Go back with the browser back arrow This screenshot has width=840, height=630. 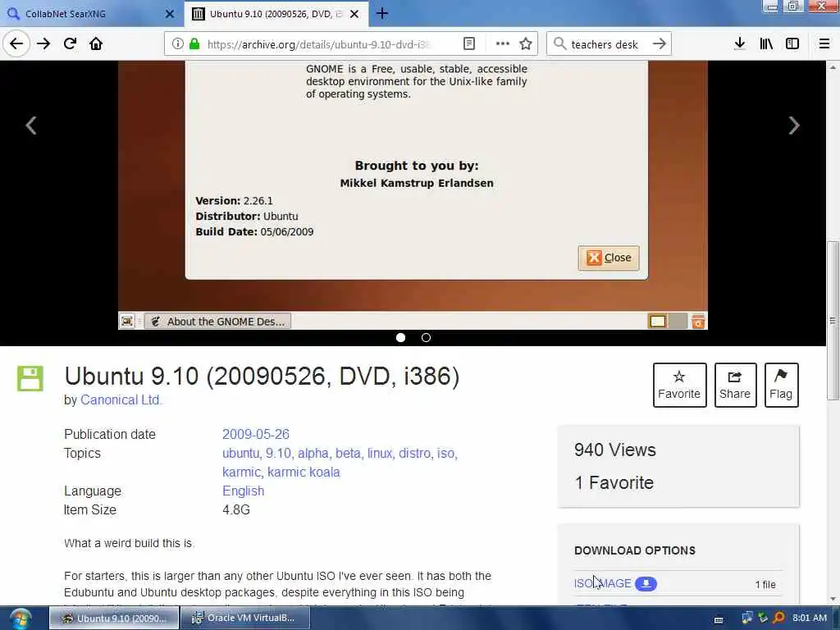click(x=16, y=44)
